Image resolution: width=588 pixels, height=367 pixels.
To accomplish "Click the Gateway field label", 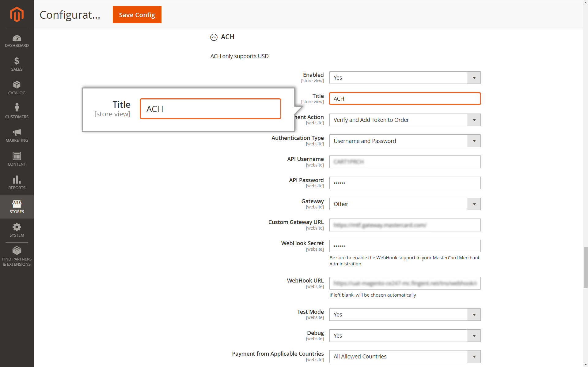I will coord(313,201).
